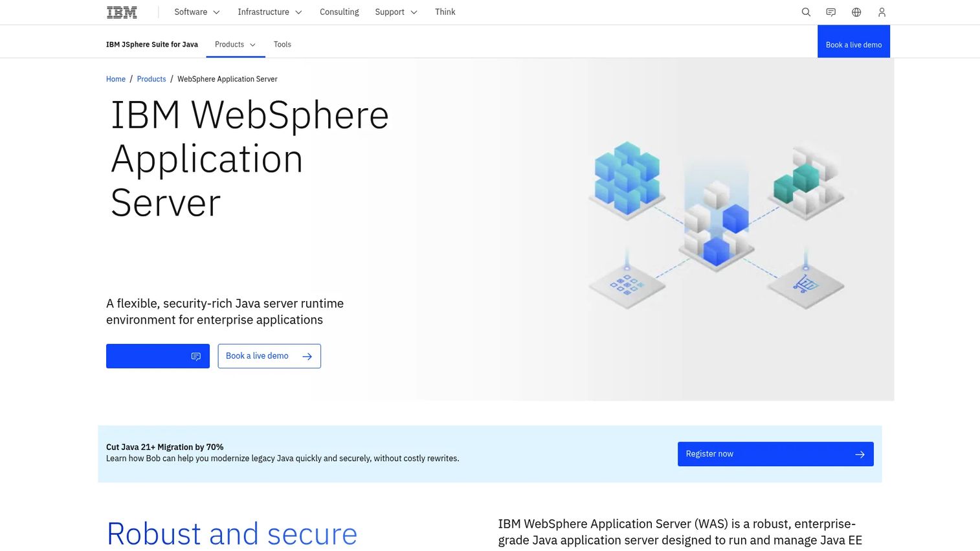
Task: Click the 'A flexible, security-rich Java server' tagline
Action: (x=225, y=311)
